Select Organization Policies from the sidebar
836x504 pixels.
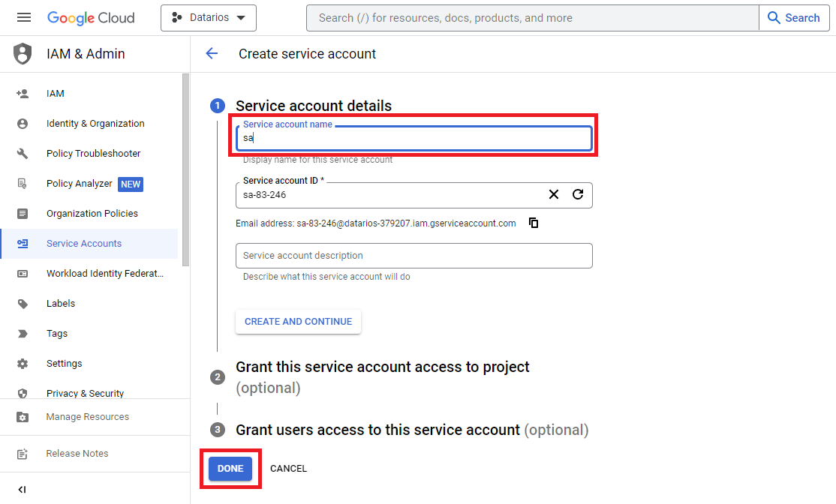pos(92,214)
